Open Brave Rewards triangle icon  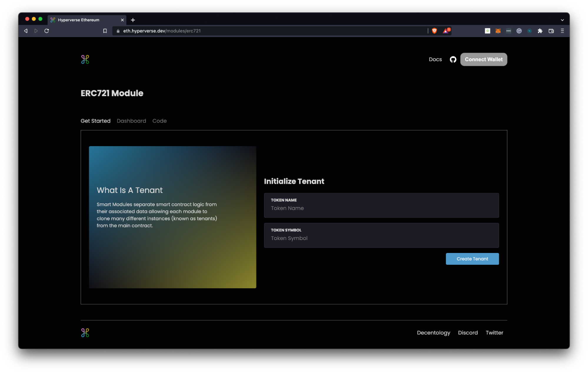pos(446,31)
